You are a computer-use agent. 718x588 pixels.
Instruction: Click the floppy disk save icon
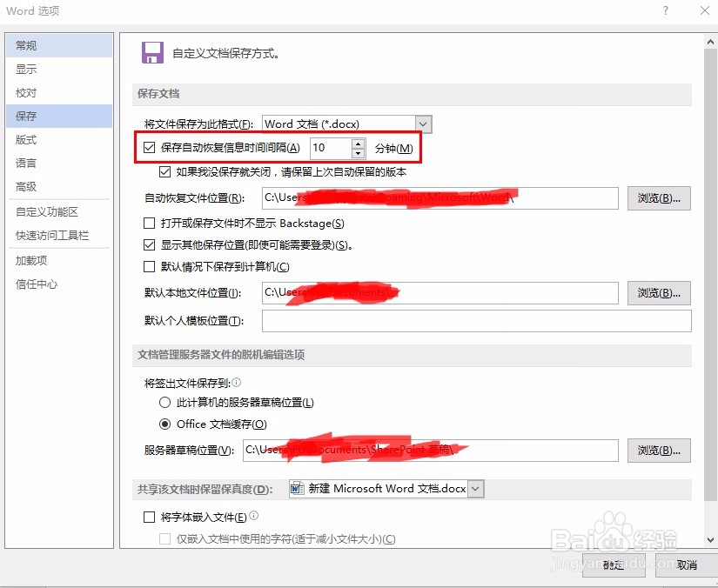click(152, 52)
